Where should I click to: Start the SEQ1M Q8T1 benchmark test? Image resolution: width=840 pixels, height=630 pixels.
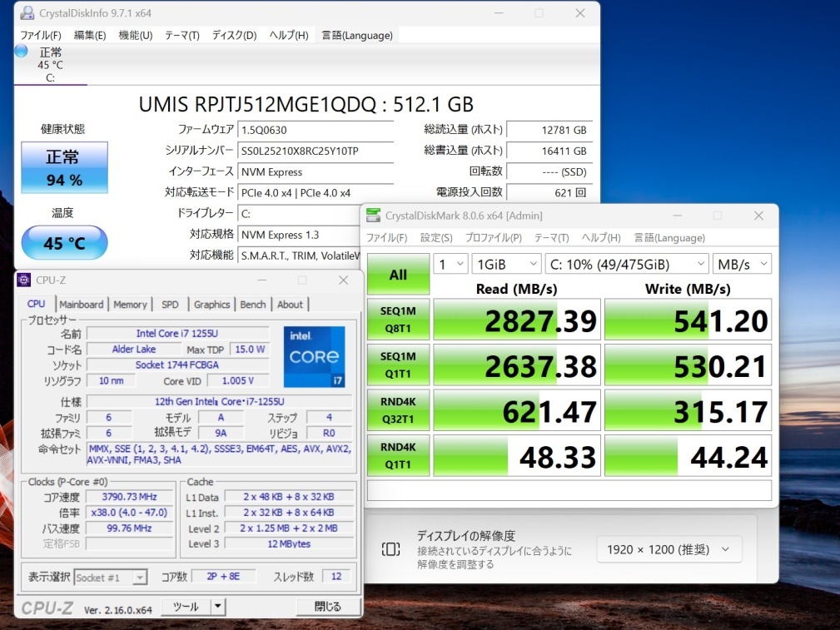(x=398, y=320)
